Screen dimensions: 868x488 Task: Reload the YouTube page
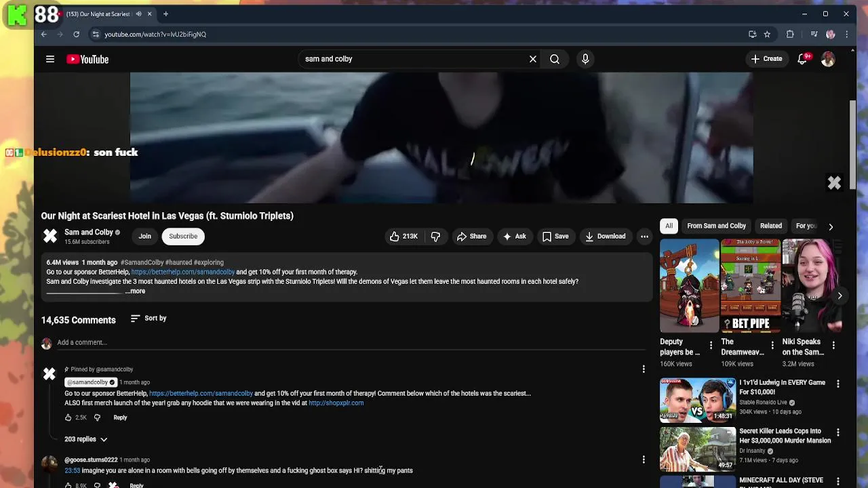click(76, 34)
